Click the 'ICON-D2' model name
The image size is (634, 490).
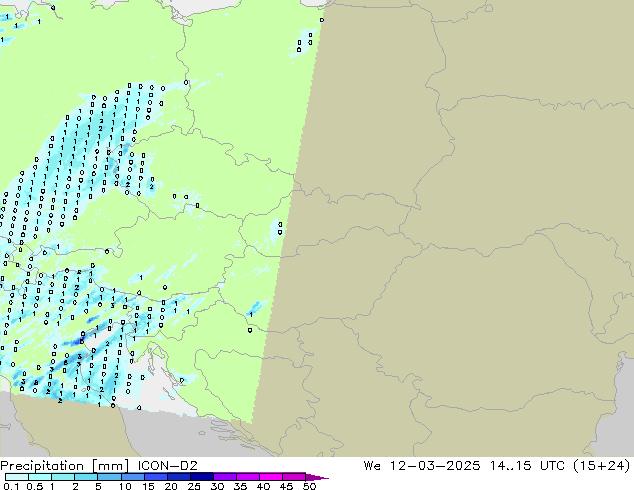(167, 466)
